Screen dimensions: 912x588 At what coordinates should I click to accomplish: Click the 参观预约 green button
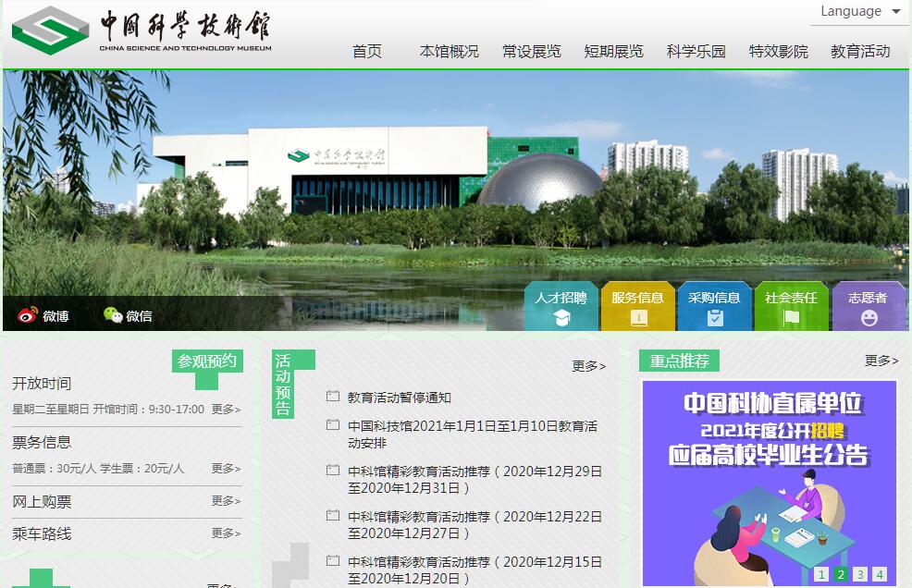tap(207, 361)
